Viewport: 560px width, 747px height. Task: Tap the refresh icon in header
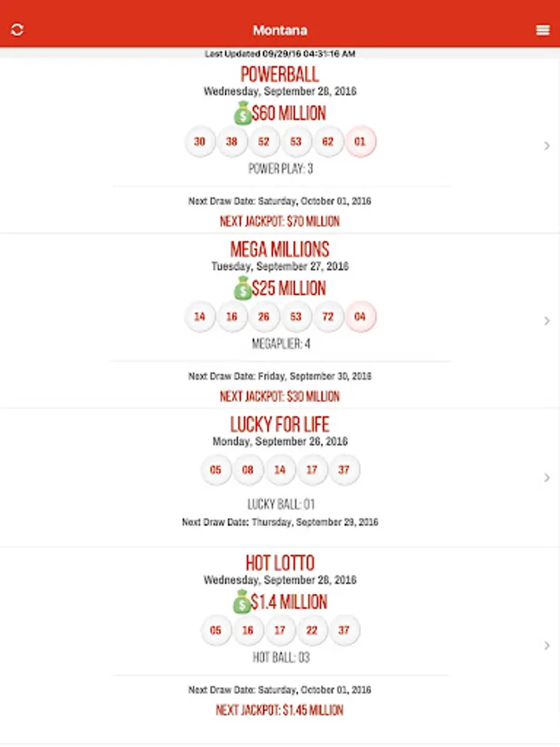[17, 30]
